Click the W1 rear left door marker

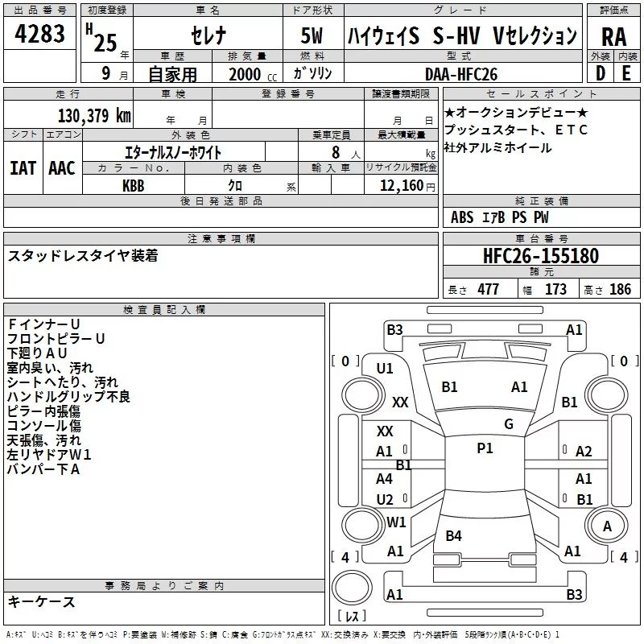[x=396, y=522]
